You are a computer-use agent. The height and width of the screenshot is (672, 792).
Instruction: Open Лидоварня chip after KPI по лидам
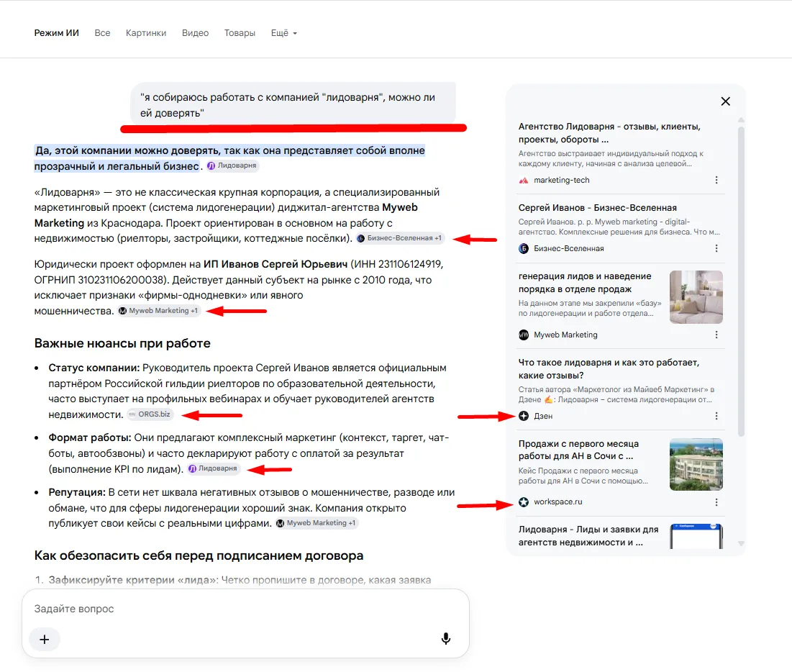(x=213, y=468)
